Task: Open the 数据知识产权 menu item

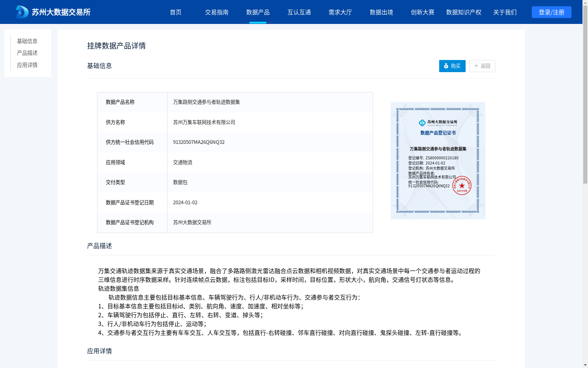Action: pos(464,12)
